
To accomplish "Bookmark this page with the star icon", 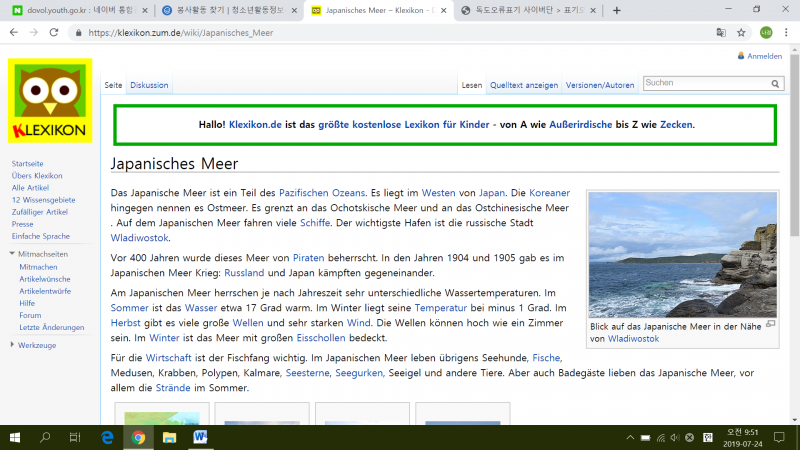I will 741,32.
